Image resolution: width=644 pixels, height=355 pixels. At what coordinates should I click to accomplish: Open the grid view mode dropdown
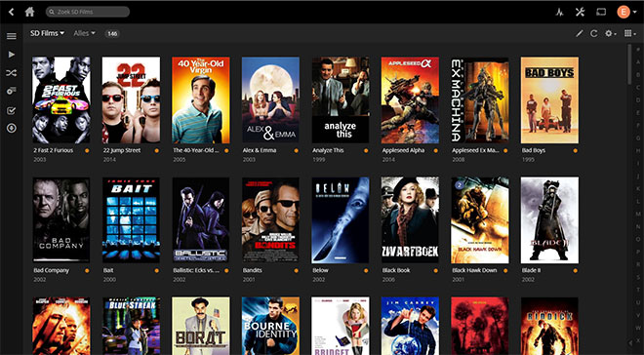630,34
